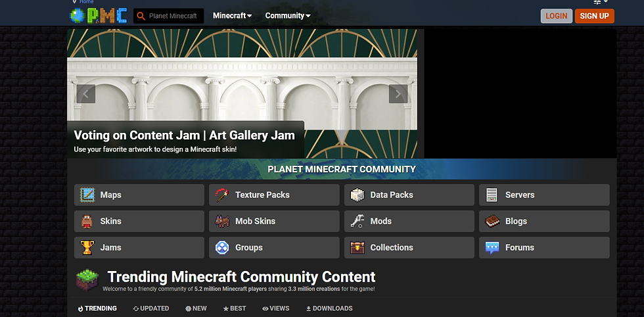Image resolution: width=644 pixels, height=317 pixels.
Task: Click the Blogs book icon
Action: pos(492,221)
